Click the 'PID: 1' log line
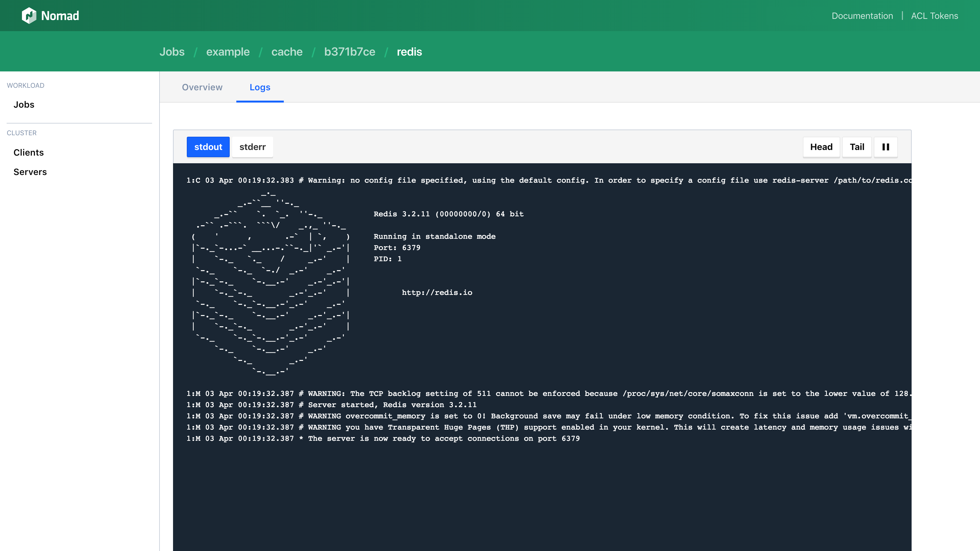980x551 pixels. point(387,259)
